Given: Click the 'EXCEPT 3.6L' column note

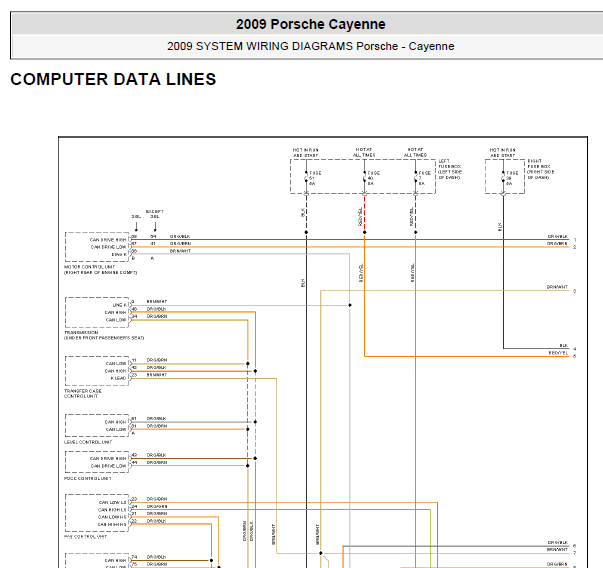Looking at the screenshot, I should coord(155,214).
